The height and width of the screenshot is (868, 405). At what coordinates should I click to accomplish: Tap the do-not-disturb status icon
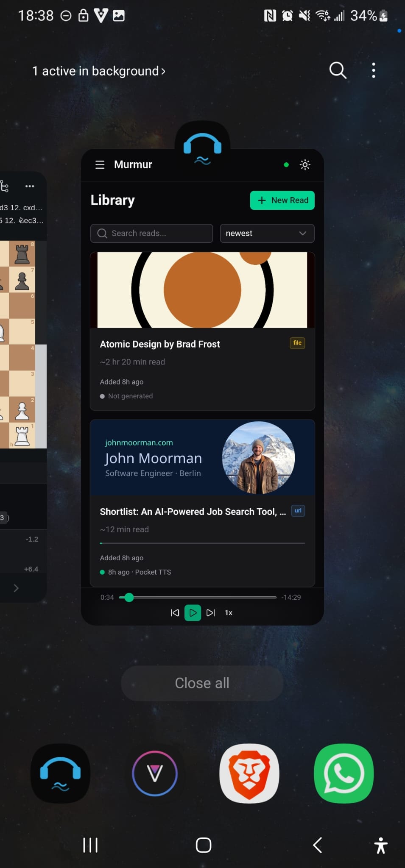[66, 16]
